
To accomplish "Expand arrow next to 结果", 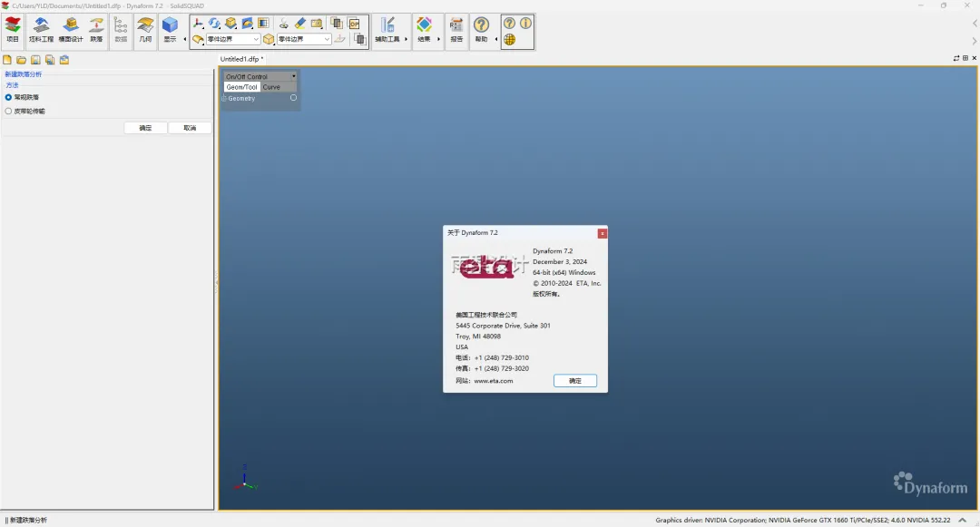I will 438,39.
